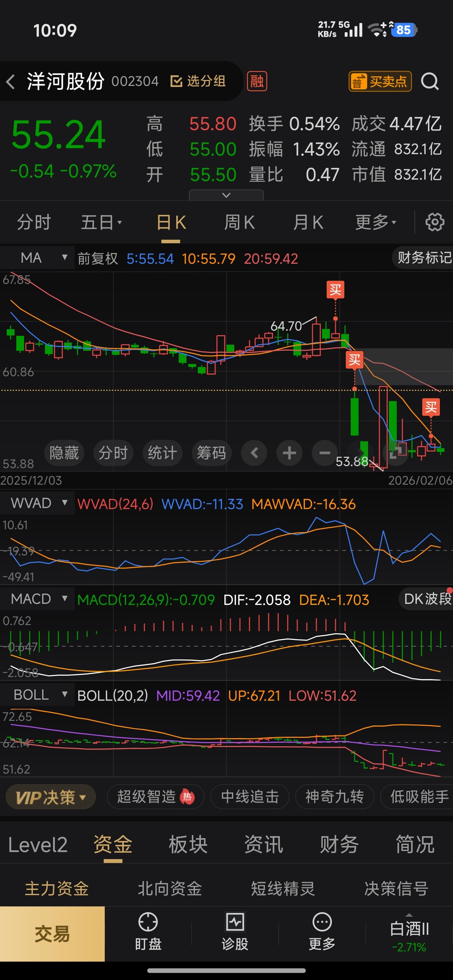Image resolution: width=453 pixels, height=980 pixels.
Task: Switch to 简况 tab
Action: [x=415, y=845]
